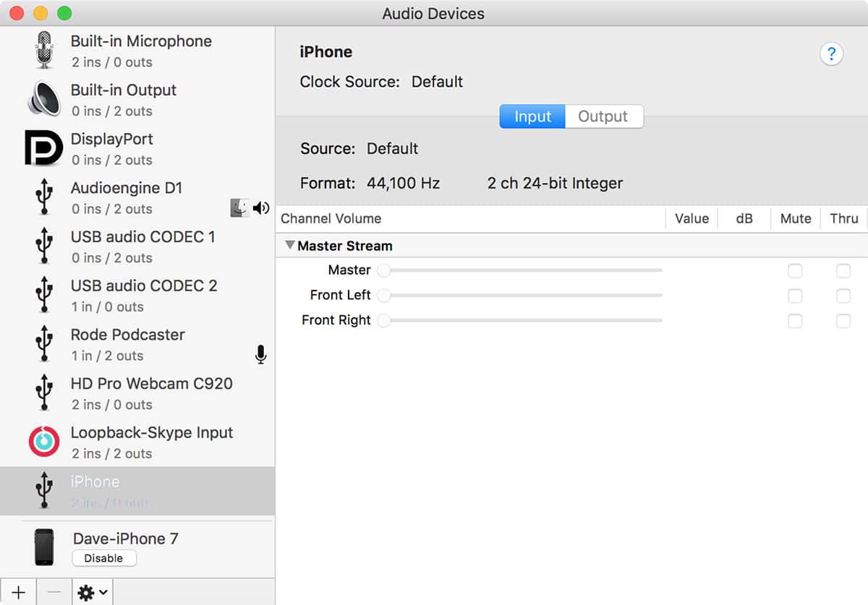Click the iPhone heading in the detail pane
The image size is (868, 605).
coord(326,52)
